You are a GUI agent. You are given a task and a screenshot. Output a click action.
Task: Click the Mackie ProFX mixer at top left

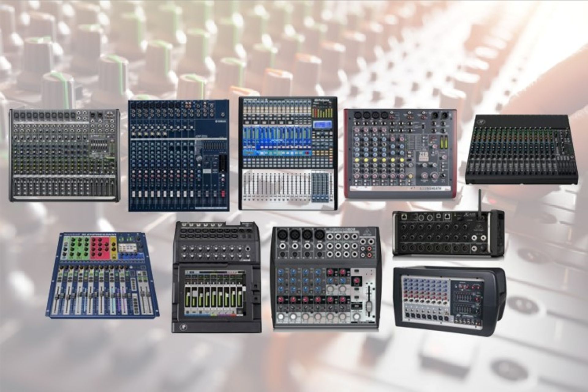tap(64, 156)
